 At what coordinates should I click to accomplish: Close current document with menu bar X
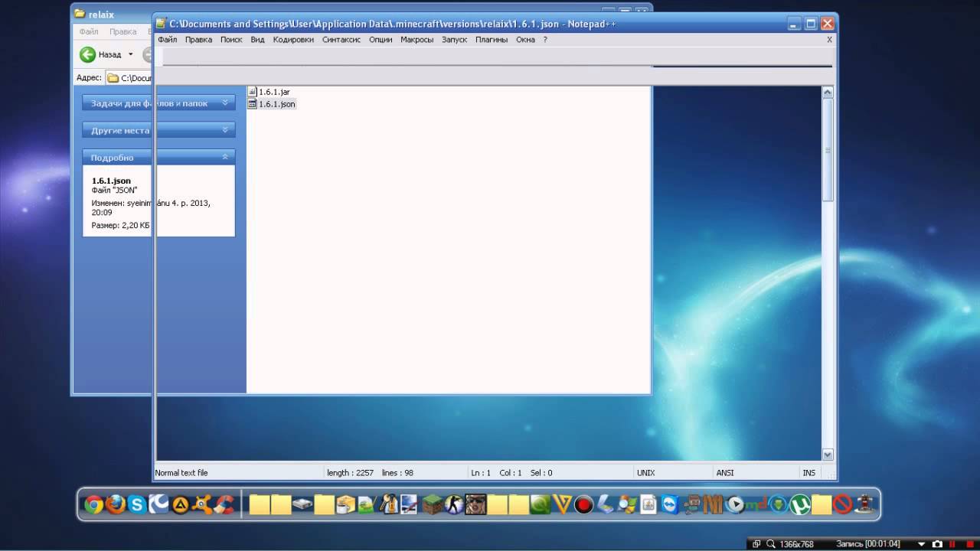pos(829,40)
